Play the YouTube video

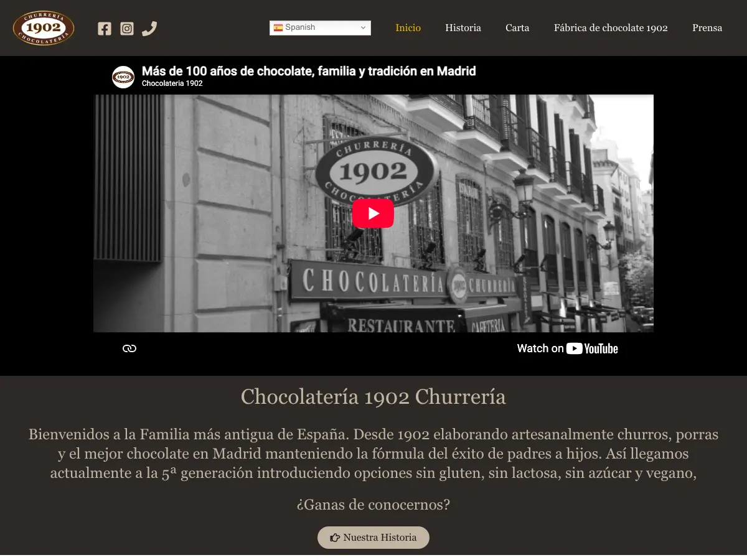tap(373, 213)
